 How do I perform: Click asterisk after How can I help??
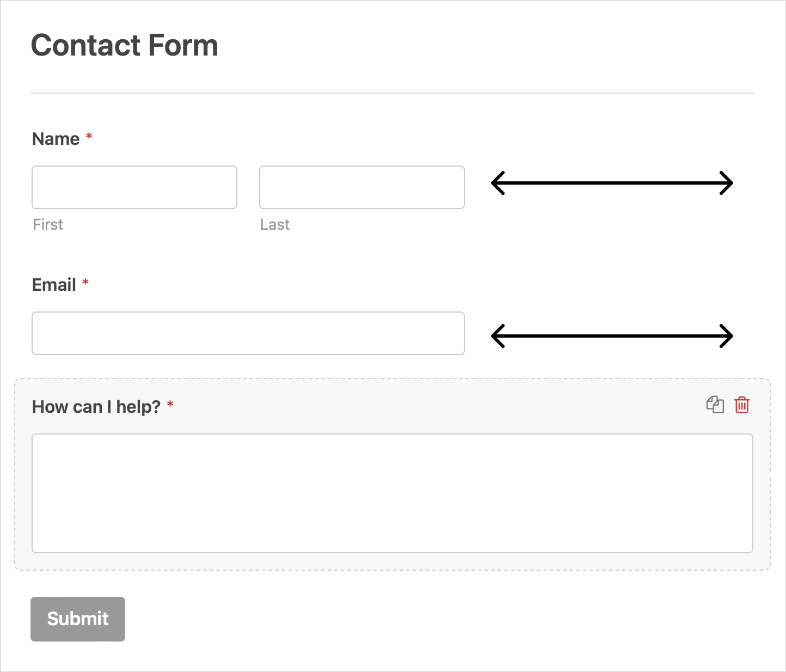[x=170, y=404]
